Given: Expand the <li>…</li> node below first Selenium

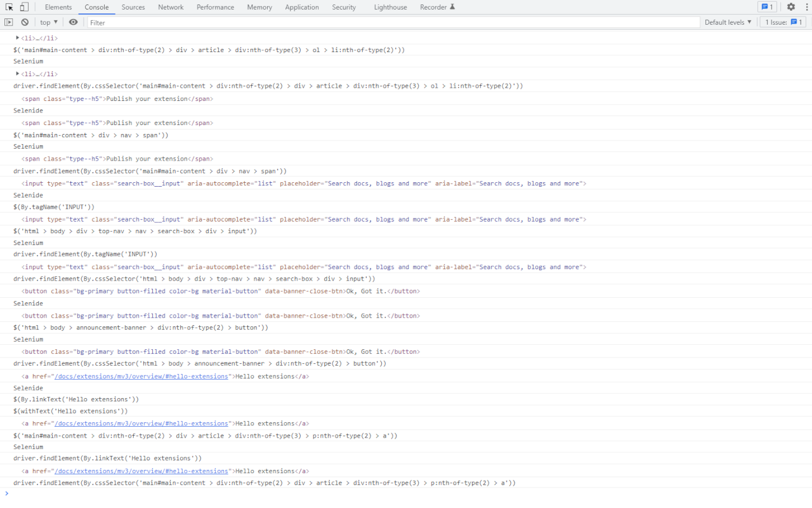Looking at the screenshot, I should (18, 74).
